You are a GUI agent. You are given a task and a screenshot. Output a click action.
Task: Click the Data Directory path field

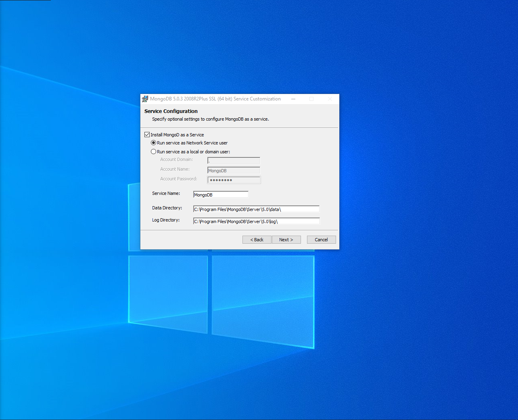pos(256,209)
